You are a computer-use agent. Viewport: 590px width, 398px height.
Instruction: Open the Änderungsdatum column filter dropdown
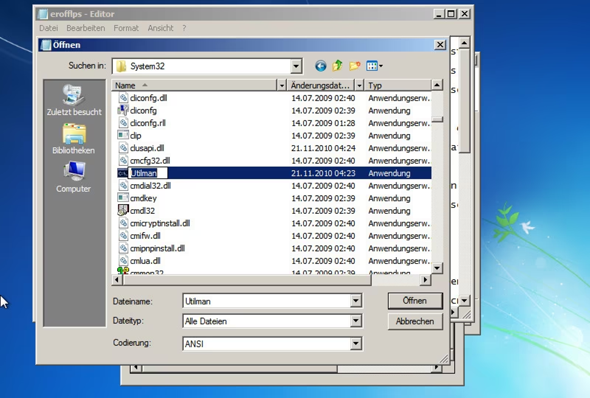pos(359,85)
